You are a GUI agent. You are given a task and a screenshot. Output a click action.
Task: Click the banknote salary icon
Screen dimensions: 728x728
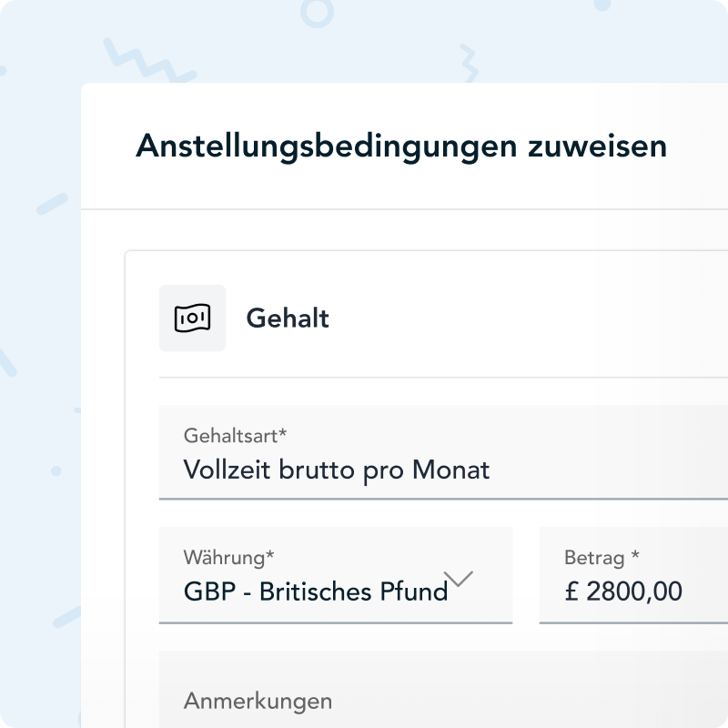192,318
